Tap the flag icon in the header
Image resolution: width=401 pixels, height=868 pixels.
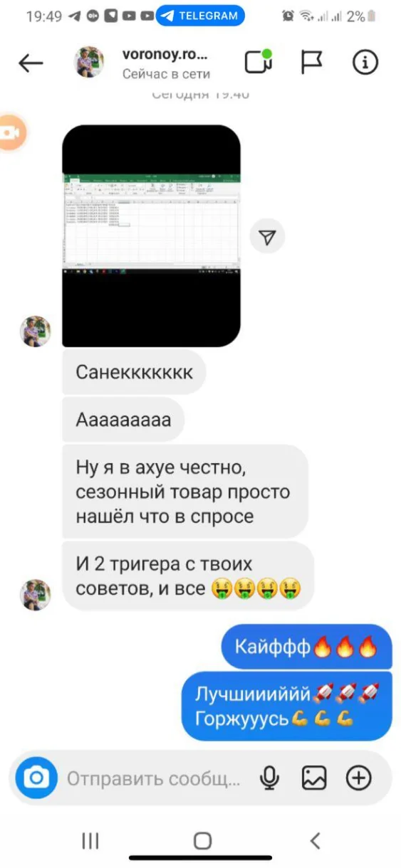coord(312,63)
